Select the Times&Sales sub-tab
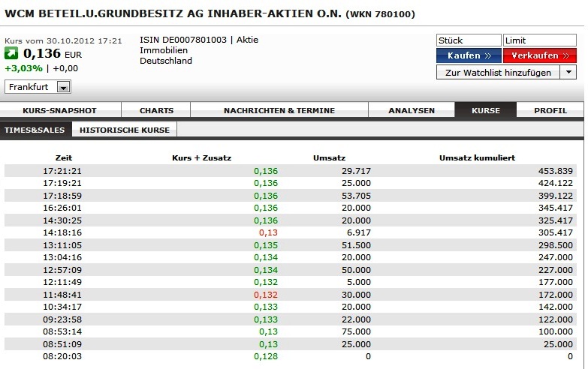This screenshot has width=588, height=369. tap(36, 130)
